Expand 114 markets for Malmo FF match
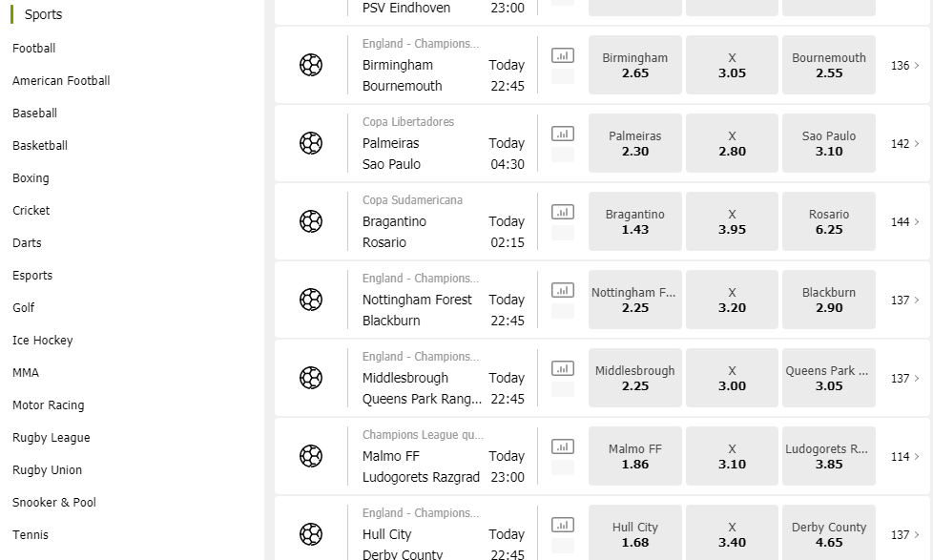 tap(904, 456)
